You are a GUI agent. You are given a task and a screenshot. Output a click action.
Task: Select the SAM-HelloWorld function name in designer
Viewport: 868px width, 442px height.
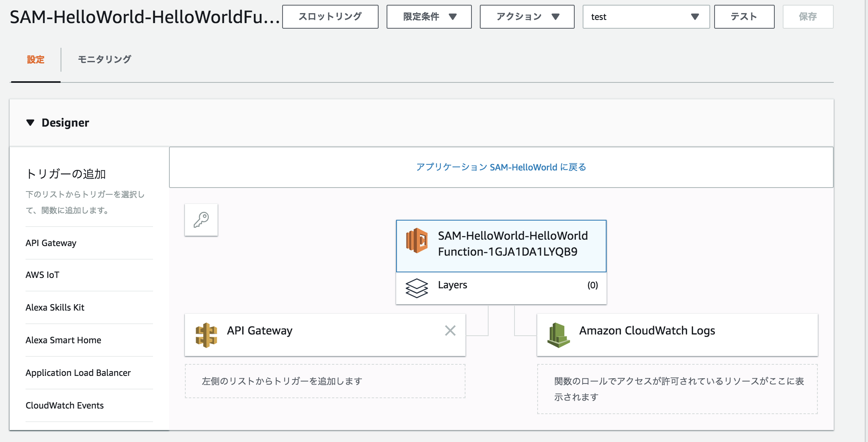[513, 244]
